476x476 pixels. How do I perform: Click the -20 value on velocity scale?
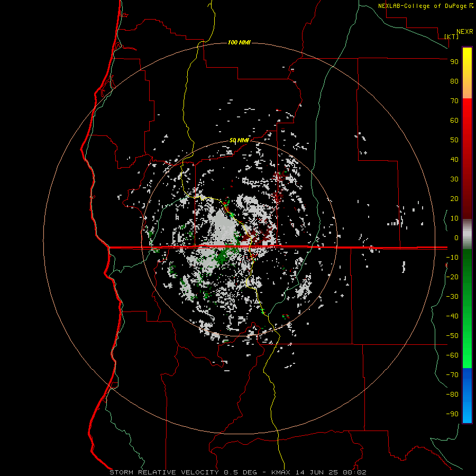pyautogui.click(x=452, y=277)
